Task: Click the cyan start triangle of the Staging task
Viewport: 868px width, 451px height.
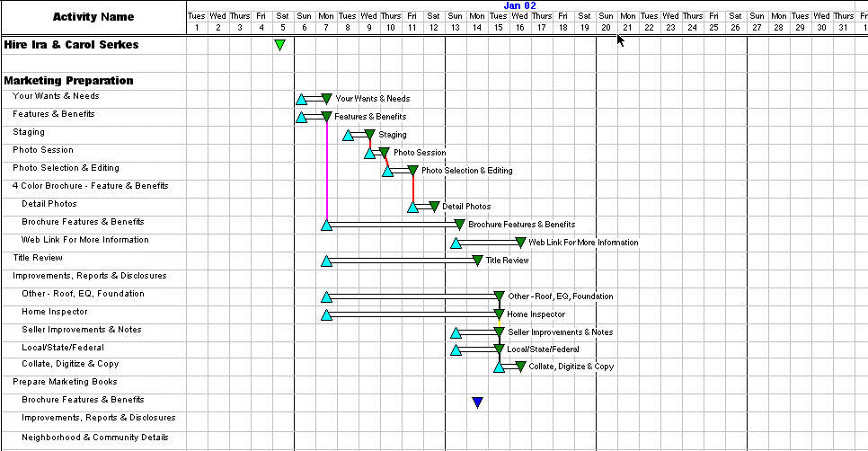Action: point(349,136)
